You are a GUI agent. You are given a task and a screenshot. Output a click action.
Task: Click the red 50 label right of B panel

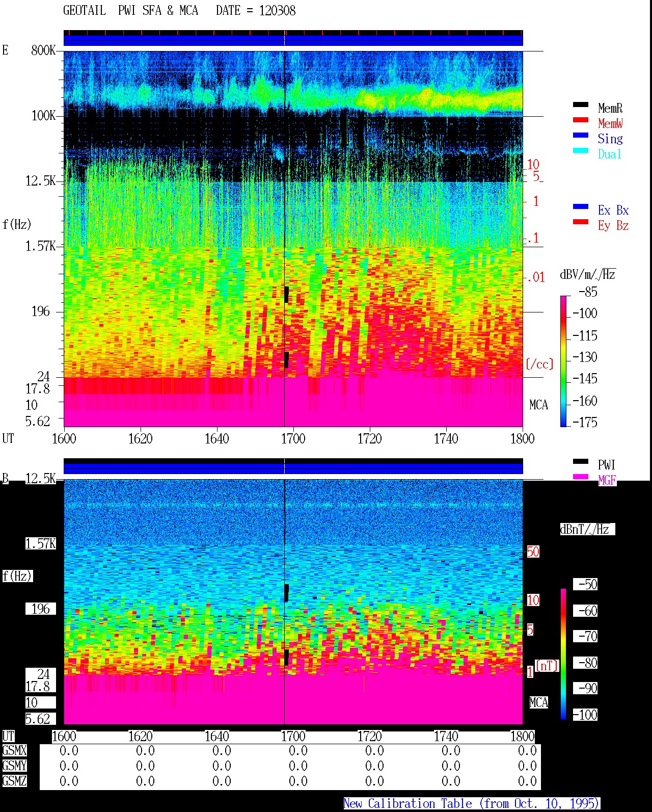point(533,552)
